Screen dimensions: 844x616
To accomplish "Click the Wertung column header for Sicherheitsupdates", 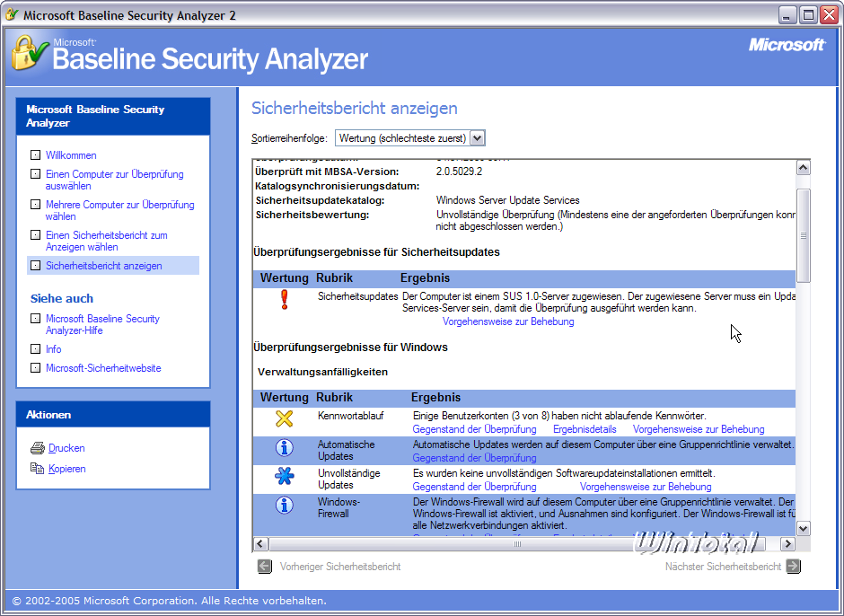I will pyautogui.click(x=285, y=277).
